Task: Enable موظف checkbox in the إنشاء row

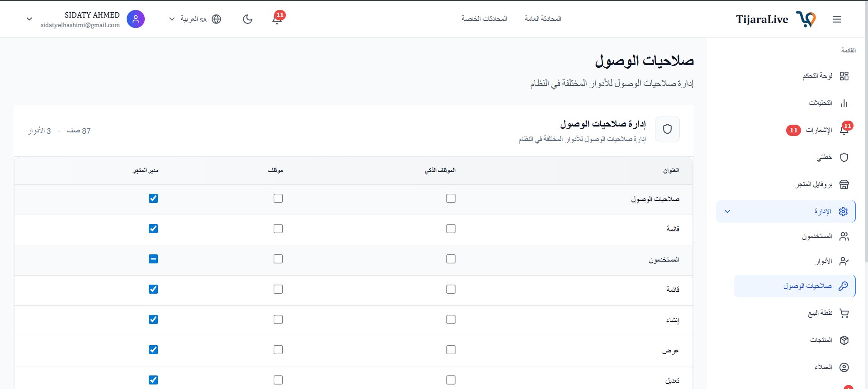Action: tap(278, 319)
